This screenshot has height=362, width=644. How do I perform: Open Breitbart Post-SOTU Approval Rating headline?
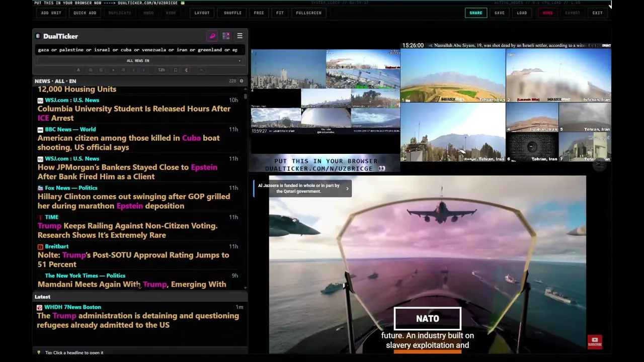pyautogui.click(x=133, y=259)
